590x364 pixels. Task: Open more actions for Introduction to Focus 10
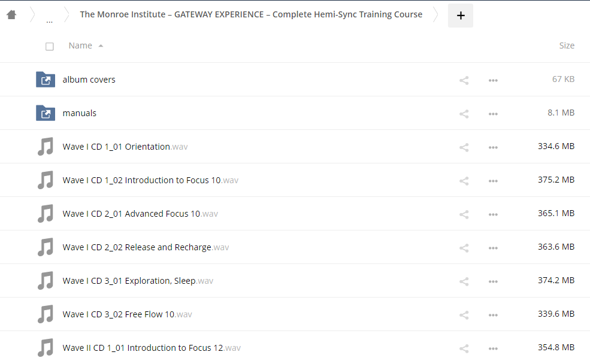(493, 180)
